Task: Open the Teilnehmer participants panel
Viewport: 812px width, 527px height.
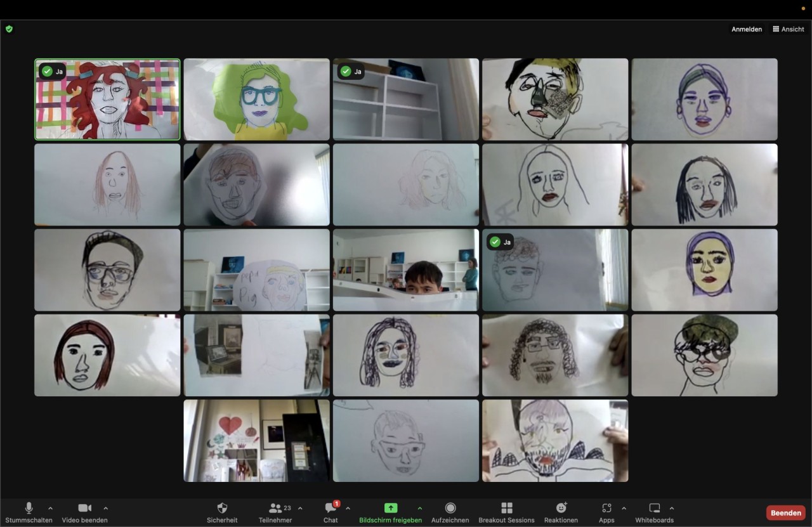Action: (275, 512)
